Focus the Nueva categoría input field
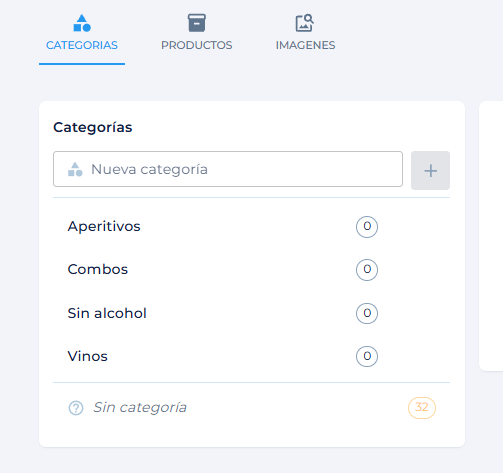This screenshot has height=473, width=503. [228, 169]
